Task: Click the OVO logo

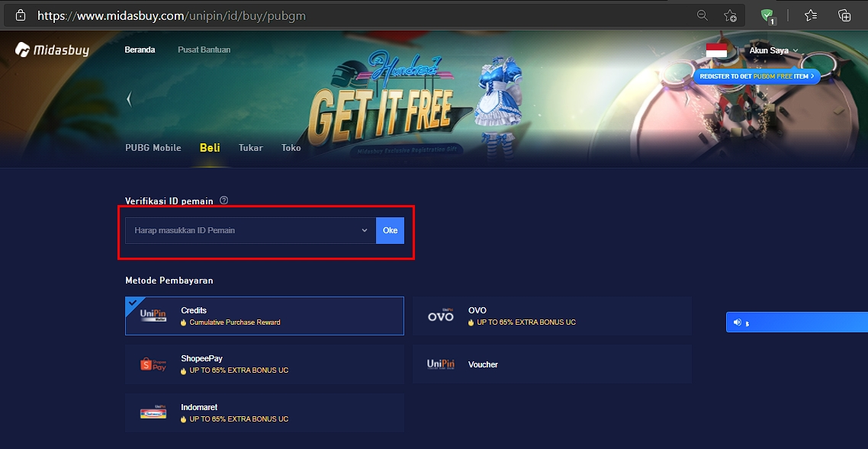Action: (441, 316)
